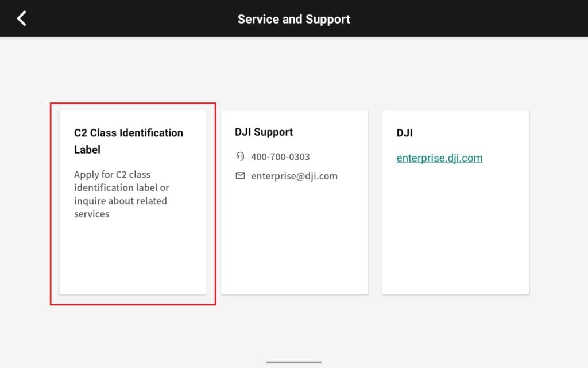The image size is (588, 368).
Task: Click the headset icon beside the phone number
Action: (x=240, y=156)
